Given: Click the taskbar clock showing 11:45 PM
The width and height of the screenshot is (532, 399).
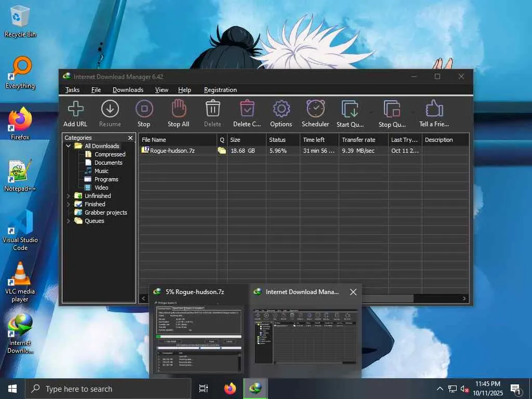Looking at the screenshot, I should coord(488,389).
